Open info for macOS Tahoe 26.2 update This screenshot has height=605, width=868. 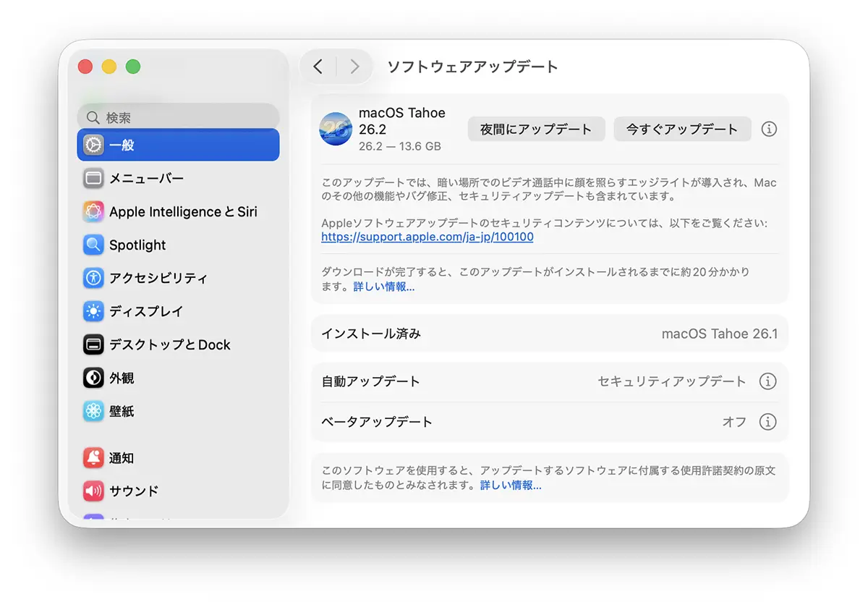coord(769,129)
